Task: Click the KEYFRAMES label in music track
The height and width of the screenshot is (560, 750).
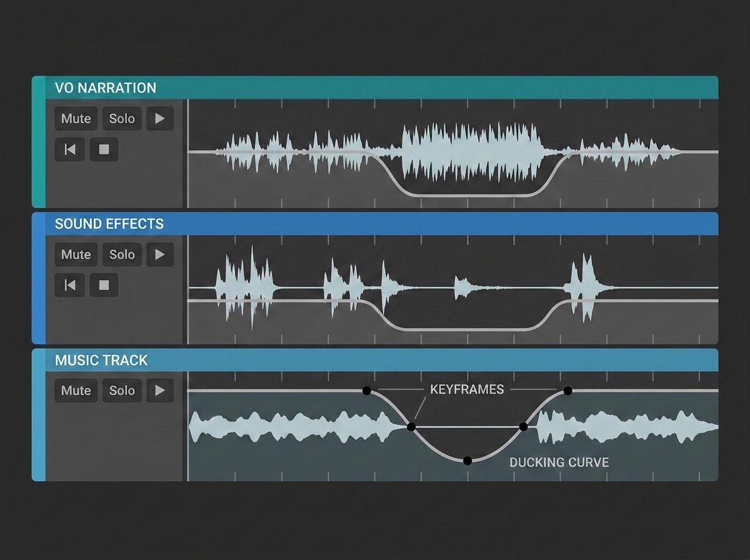Action: coord(467,389)
